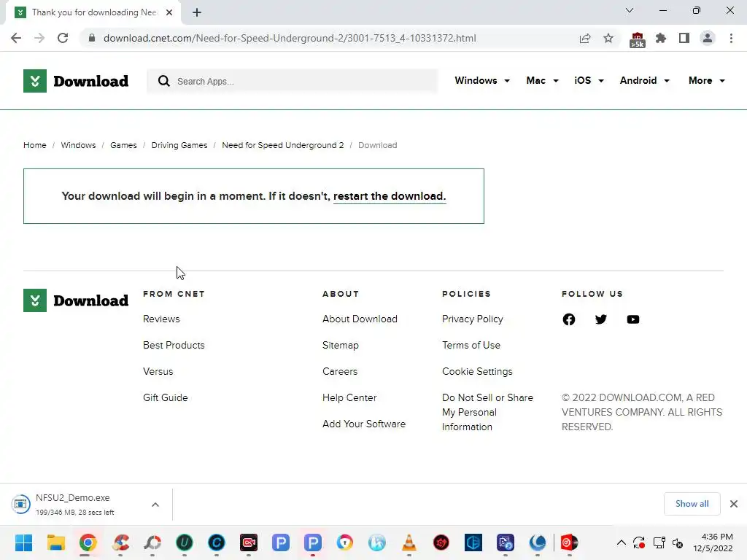Open the CCleaner taskbar icon

[x=120, y=542]
